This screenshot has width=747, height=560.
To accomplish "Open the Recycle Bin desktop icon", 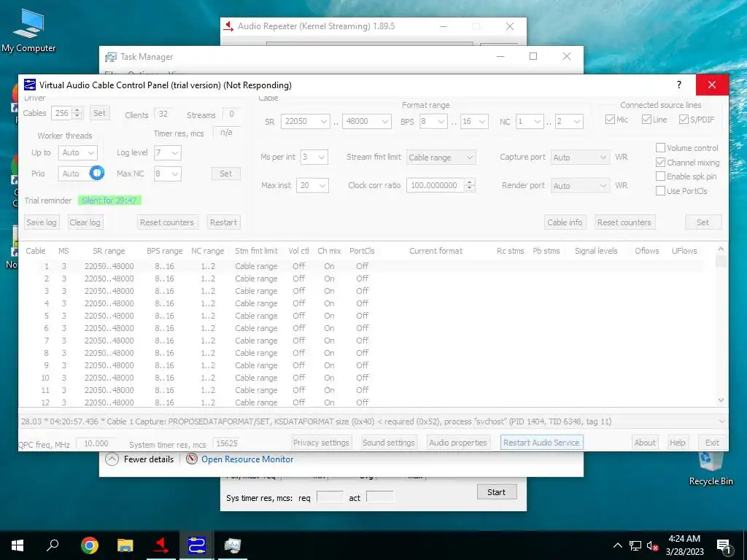I will click(x=711, y=469).
